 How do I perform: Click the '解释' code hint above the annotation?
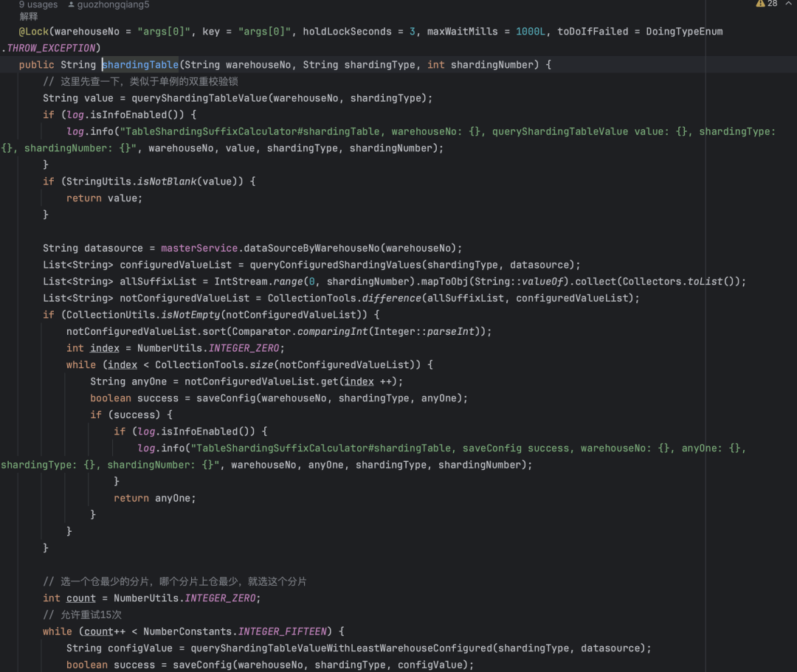29,17
